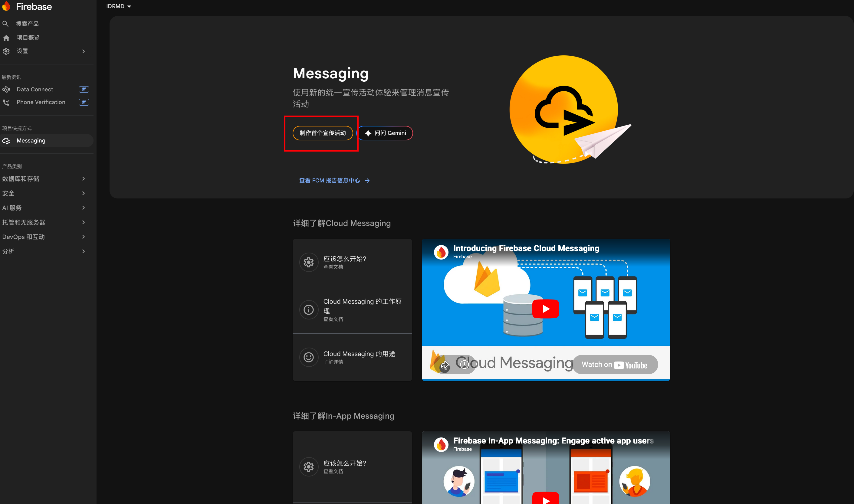Click the Phone Verification phone icon
854x504 pixels.
click(6, 102)
